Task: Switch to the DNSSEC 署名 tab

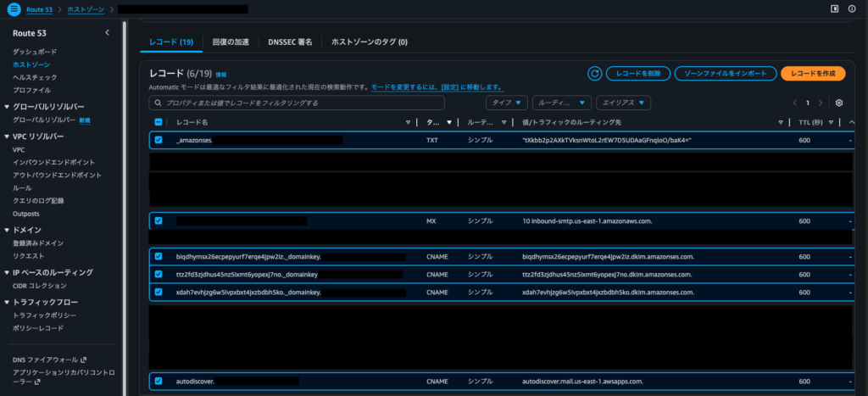Action: coord(290,42)
